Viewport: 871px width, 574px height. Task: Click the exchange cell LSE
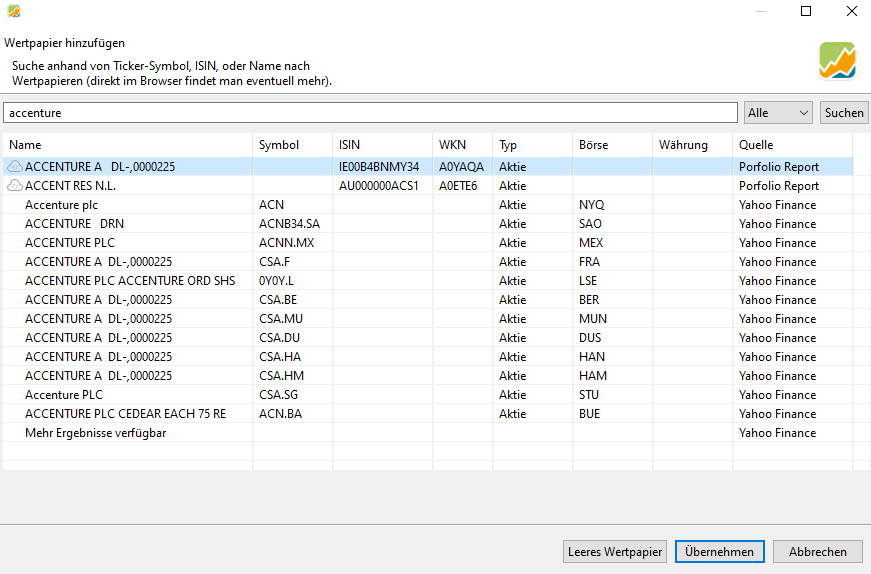pyautogui.click(x=588, y=281)
